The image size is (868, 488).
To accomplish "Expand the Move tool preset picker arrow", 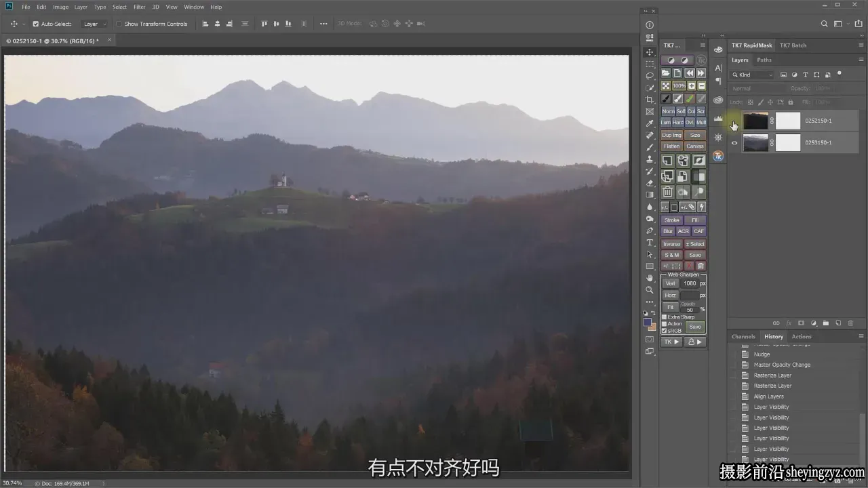I will click(23, 24).
